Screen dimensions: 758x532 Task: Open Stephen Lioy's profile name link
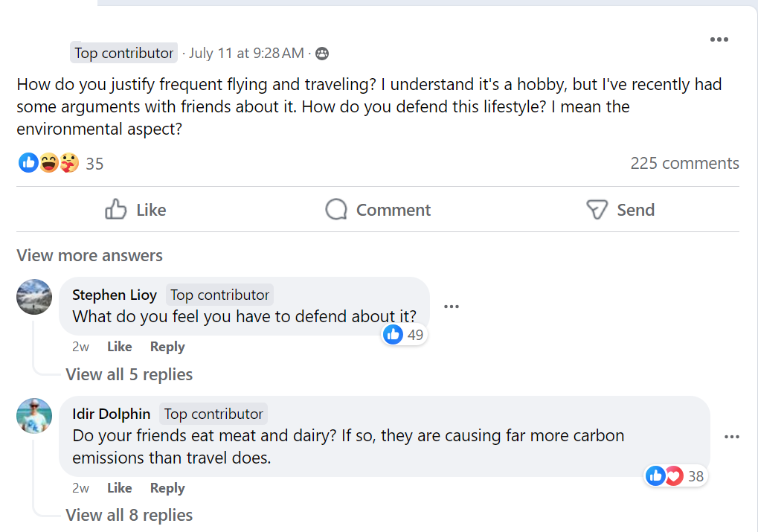click(x=115, y=295)
